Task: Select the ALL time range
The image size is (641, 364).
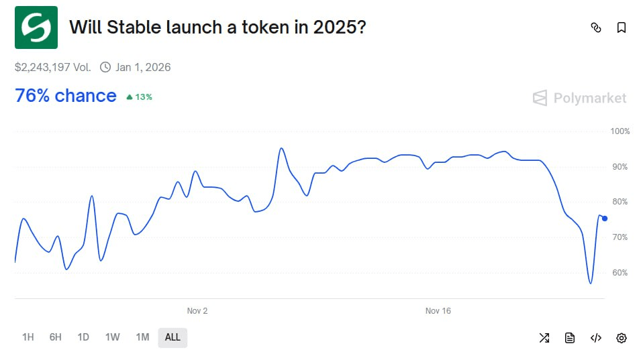Action: click(x=172, y=337)
